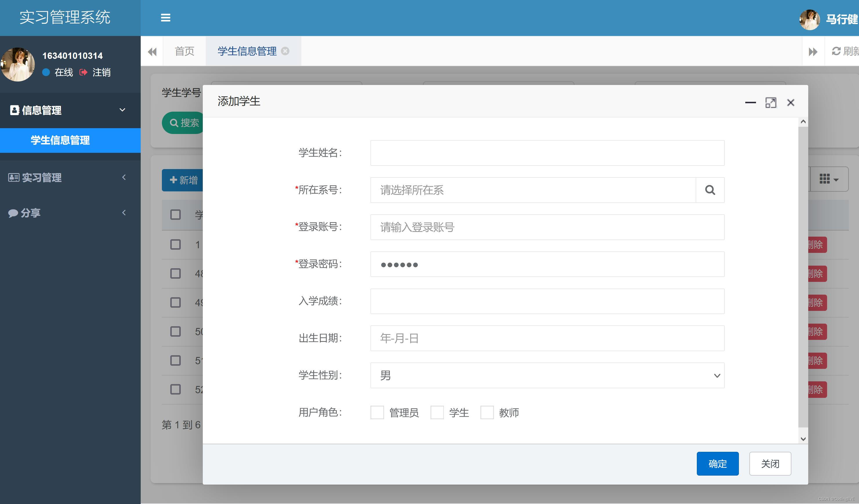Image resolution: width=859 pixels, height=504 pixels.
Task: Select 学生信息管理 in the sidebar
Action: point(60,140)
